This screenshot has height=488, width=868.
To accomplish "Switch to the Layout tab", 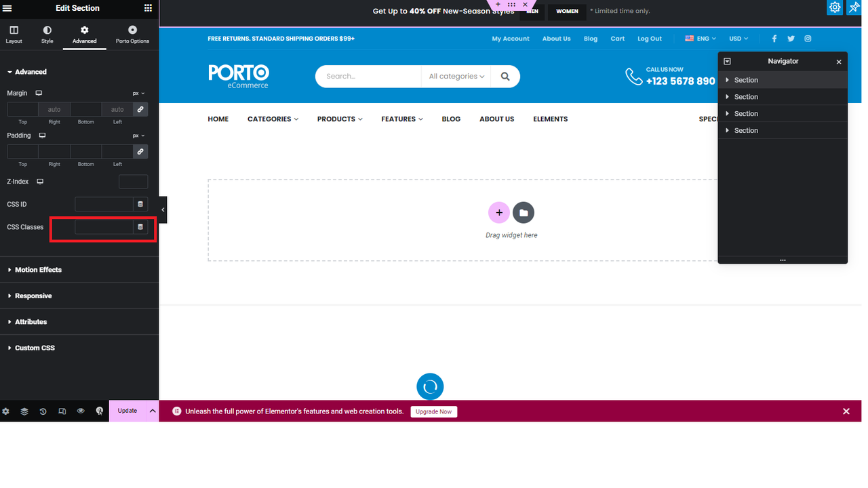I will coord(14,35).
